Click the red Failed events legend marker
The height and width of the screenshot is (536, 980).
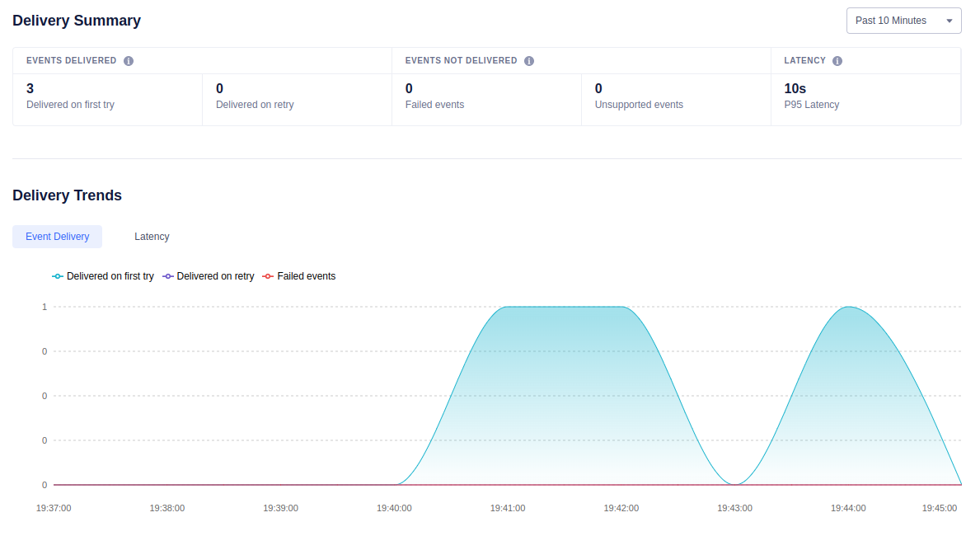point(267,276)
